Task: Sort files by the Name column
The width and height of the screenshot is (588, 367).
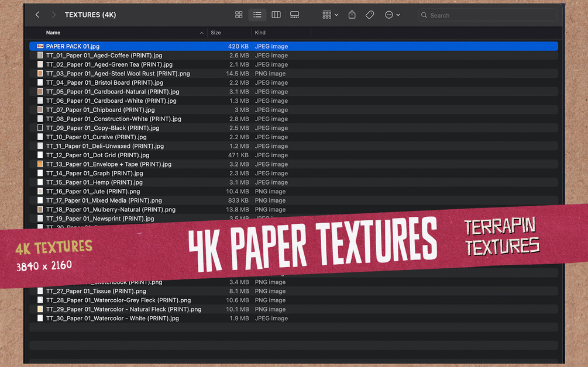Action: tap(53, 33)
